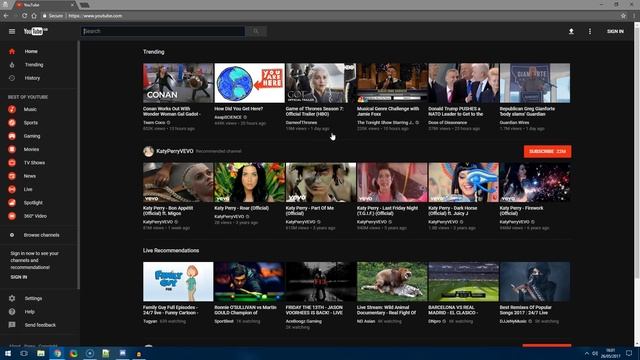Click the search magnifier button
The image size is (640, 360).
pyautogui.click(x=256, y=31)
